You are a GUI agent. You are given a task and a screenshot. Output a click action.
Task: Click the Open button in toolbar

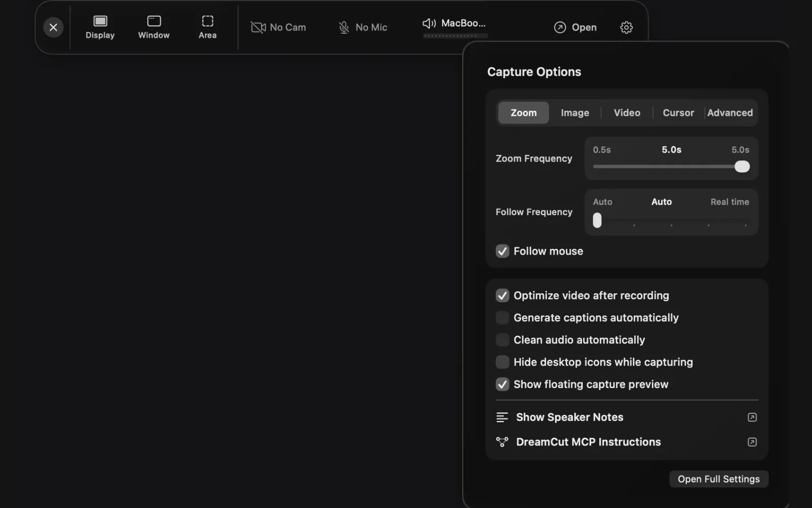click(575, 27)
